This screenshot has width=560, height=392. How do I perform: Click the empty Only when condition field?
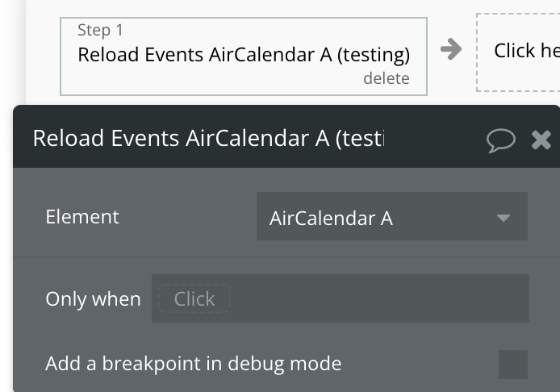coord(379,299)
